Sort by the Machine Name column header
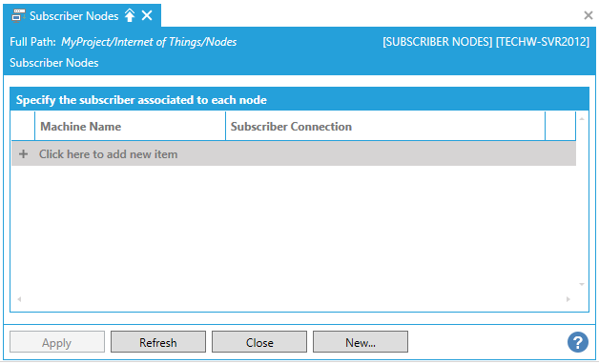 click(x=130, y=127)
